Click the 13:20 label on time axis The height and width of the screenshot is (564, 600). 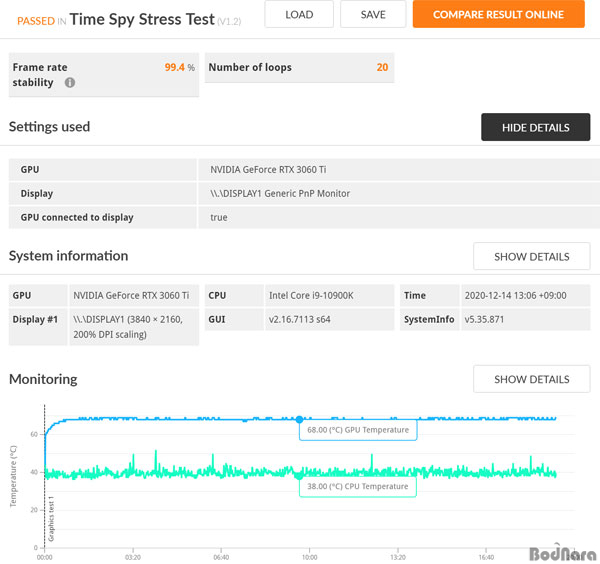click(398, 557)
